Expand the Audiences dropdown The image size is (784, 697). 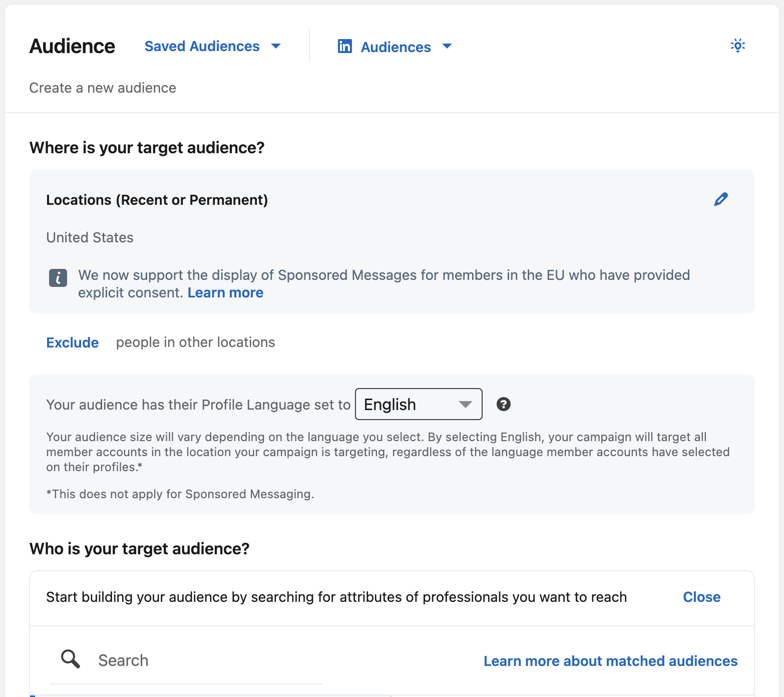447,47
